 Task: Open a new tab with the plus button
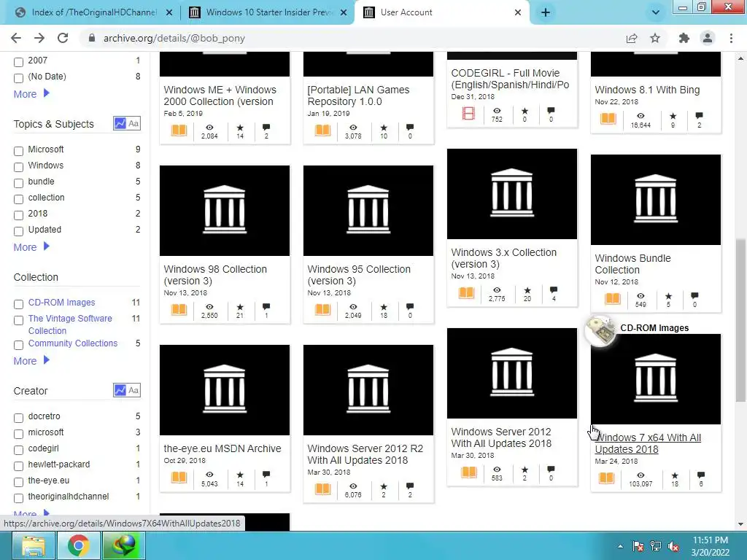[x=546, y=12]
